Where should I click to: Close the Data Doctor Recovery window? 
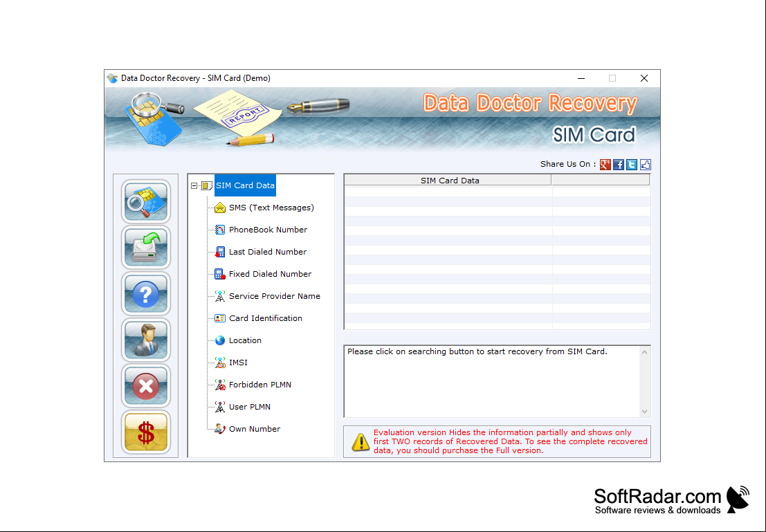[644, 78]
